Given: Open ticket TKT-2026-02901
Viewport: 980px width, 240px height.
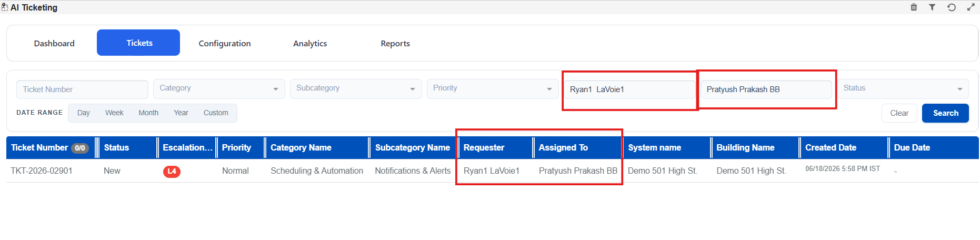Looking at the screenshot, I should (x=42, y=171).
